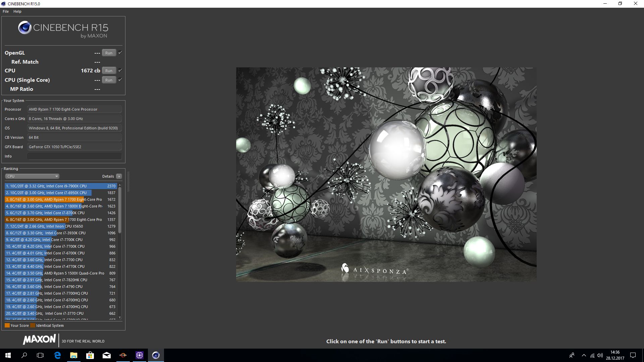The image size is (644, 362).
Task: Click the Cinebench taskbar icon
Action: pyautogui.click(x=156, y=355)
